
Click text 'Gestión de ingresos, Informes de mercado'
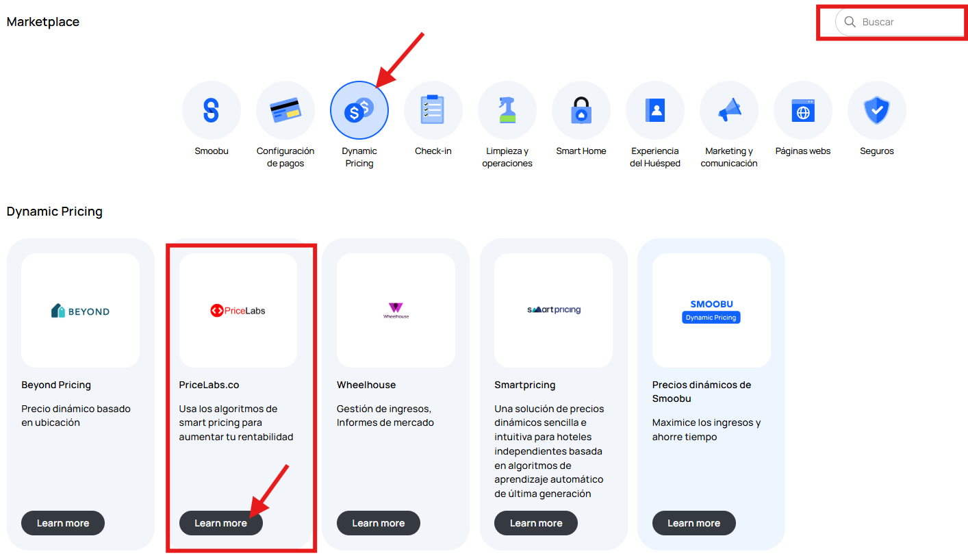click(x=385, y=416)
